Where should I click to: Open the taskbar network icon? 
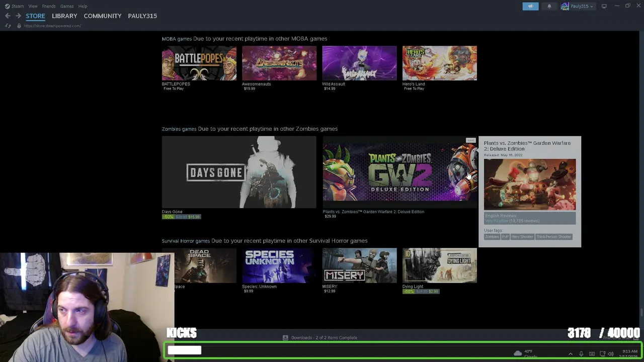point(602,354)
